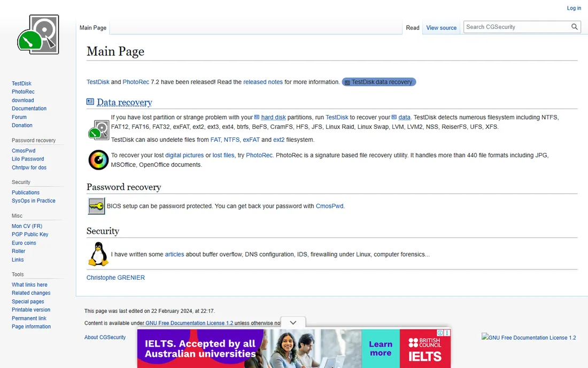Open the FAT undelete link
Viewport: 588px width, 368px height.
215,140
